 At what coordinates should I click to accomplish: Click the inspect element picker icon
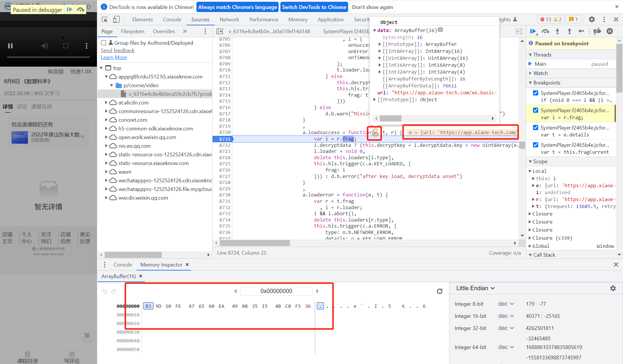tap(105, 20)
